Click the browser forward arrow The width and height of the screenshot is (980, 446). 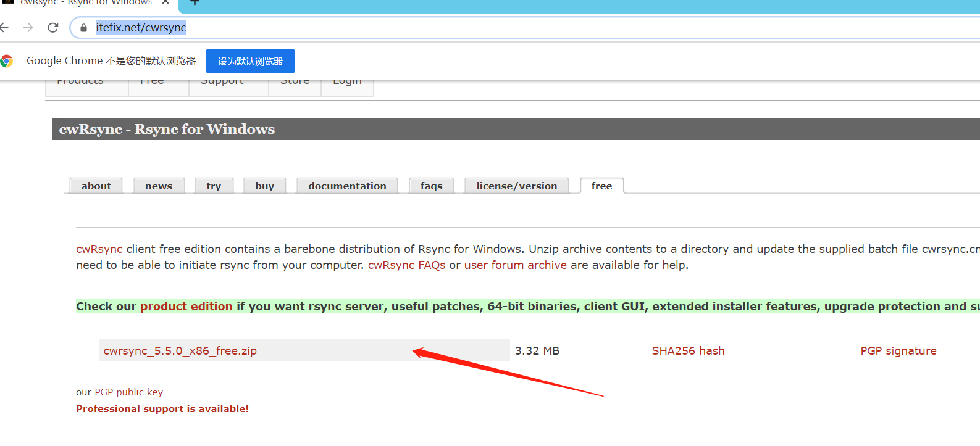(28, 27)
